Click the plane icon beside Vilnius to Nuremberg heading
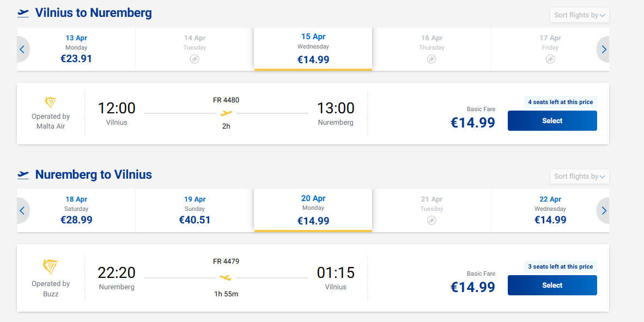 (x=23, y=13)
